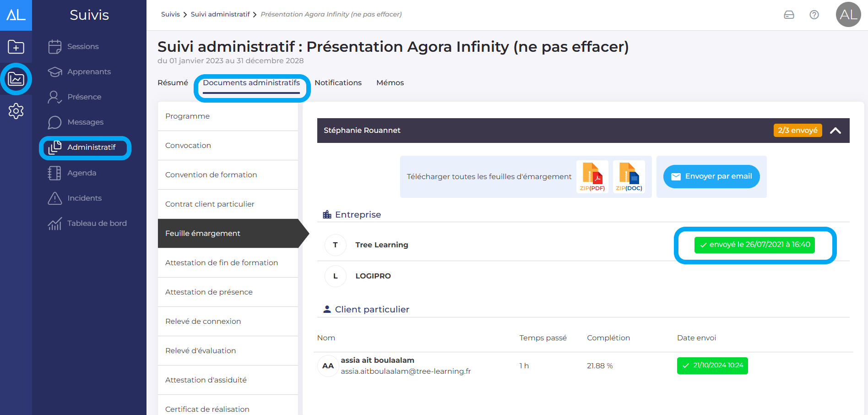Viewport: 868px width, 415px height.
Task: Open Sessions in the sidebar
Action: point(82,47)
